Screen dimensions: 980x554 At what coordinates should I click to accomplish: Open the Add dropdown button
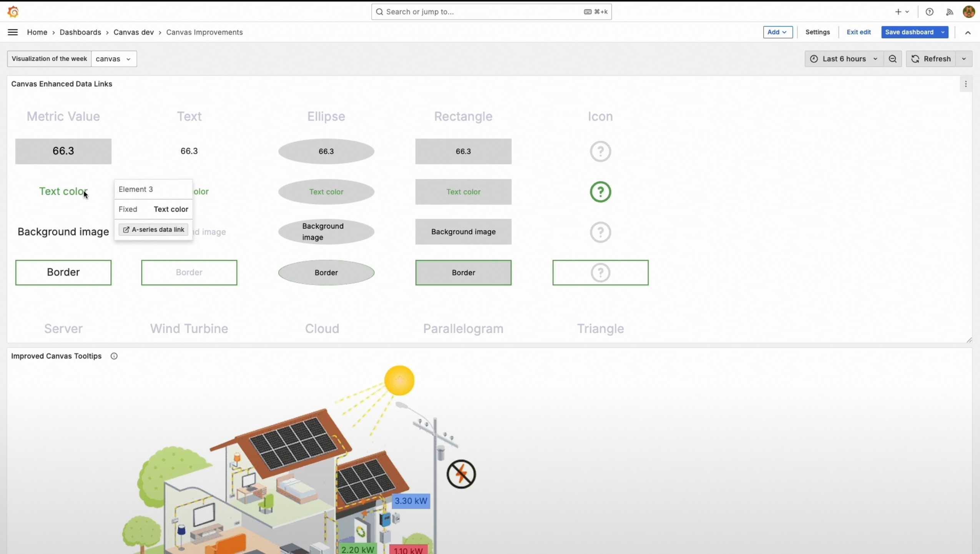point(777,32)
